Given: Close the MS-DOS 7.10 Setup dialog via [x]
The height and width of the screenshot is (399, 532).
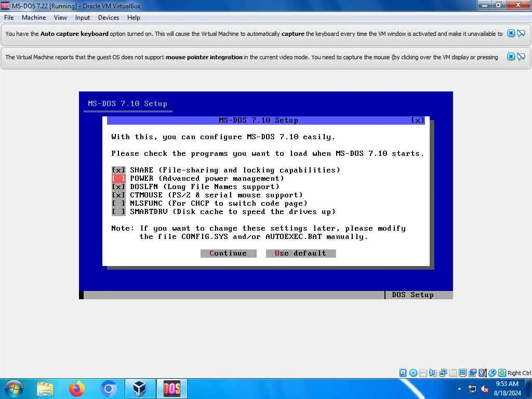Looking at the screenshot, I should pos(418,120).
